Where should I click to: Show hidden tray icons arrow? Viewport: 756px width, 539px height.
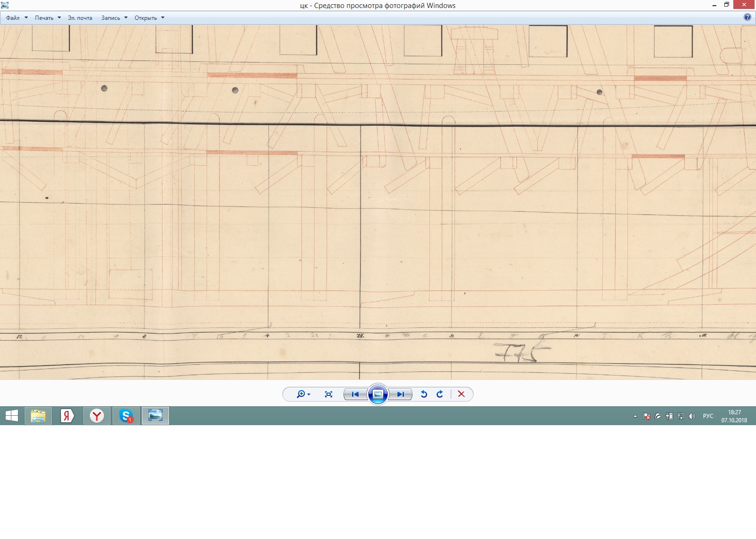(635, 416)
